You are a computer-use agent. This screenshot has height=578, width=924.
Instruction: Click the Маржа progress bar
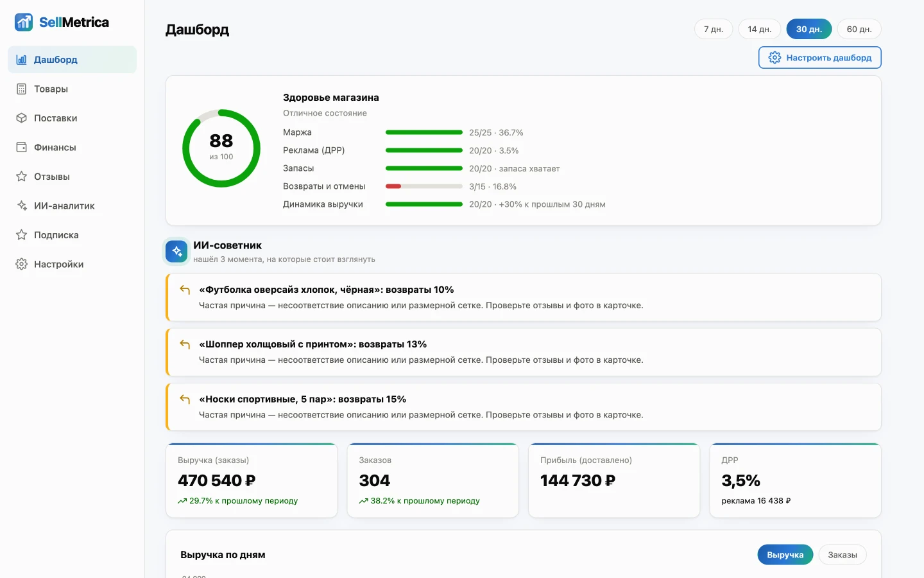point(424,132)
